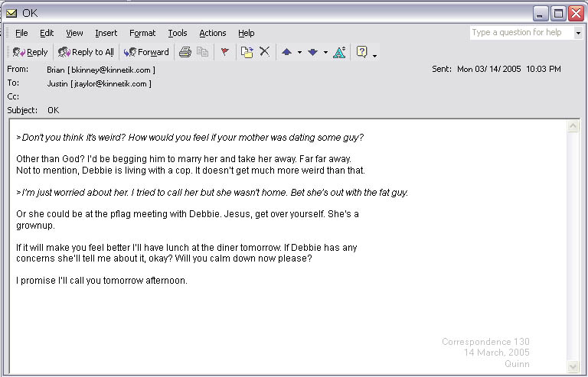
Task: Flag the message for follow up
Action: pyautogui.click(x=224, y=52)
